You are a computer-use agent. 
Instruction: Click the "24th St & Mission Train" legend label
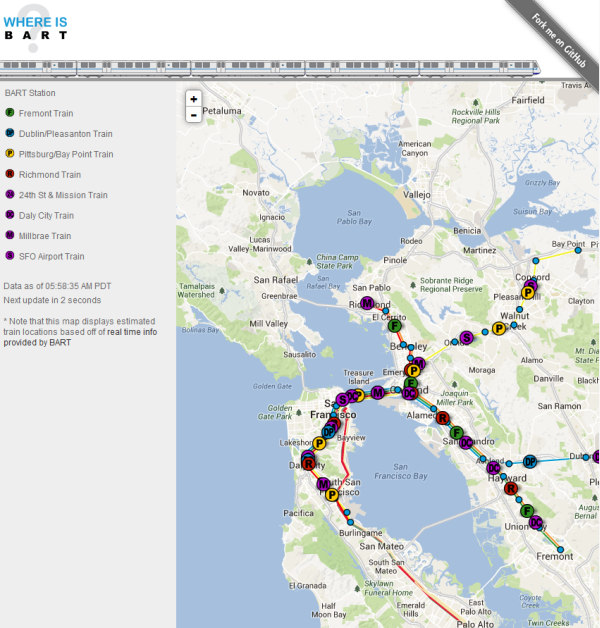click(x=63, y=195)
